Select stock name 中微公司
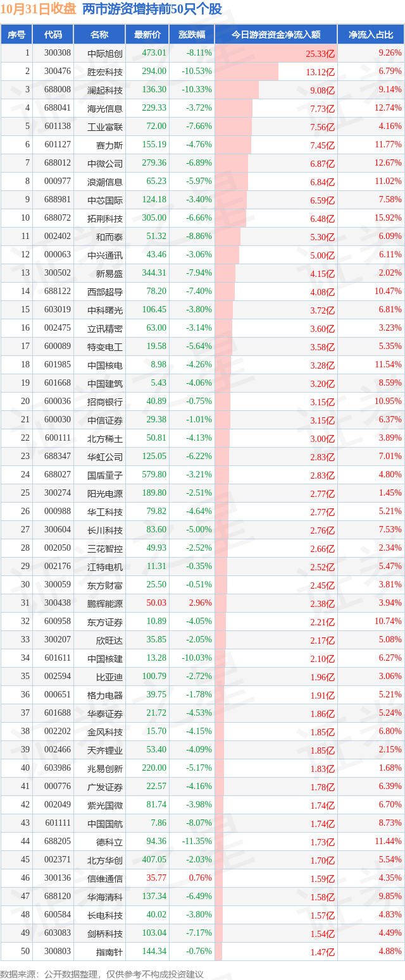The height and width of the screenshot is (980, 405). click(105, 164)
